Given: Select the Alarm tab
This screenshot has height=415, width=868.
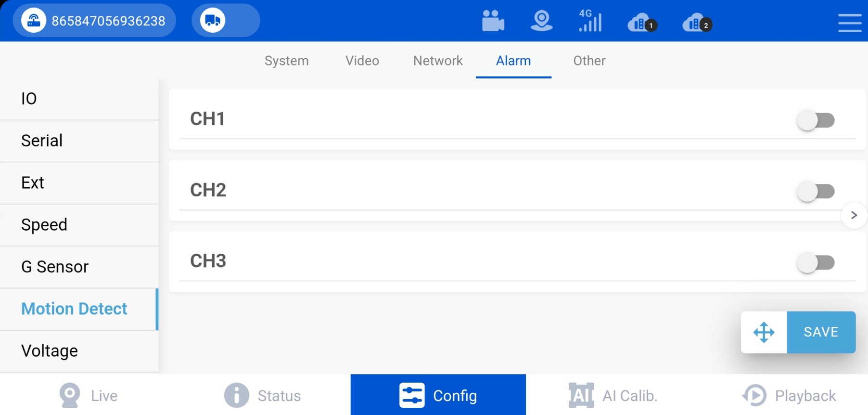Looking at the screenshot, I should [513, 61].
